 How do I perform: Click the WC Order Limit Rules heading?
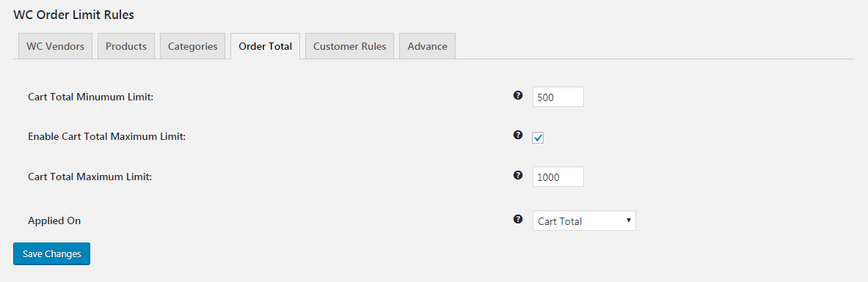tap(73, 15)
